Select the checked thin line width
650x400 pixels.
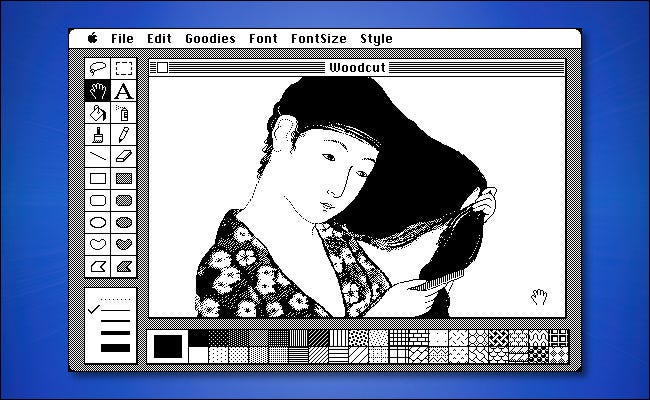[x=116, y=311]
